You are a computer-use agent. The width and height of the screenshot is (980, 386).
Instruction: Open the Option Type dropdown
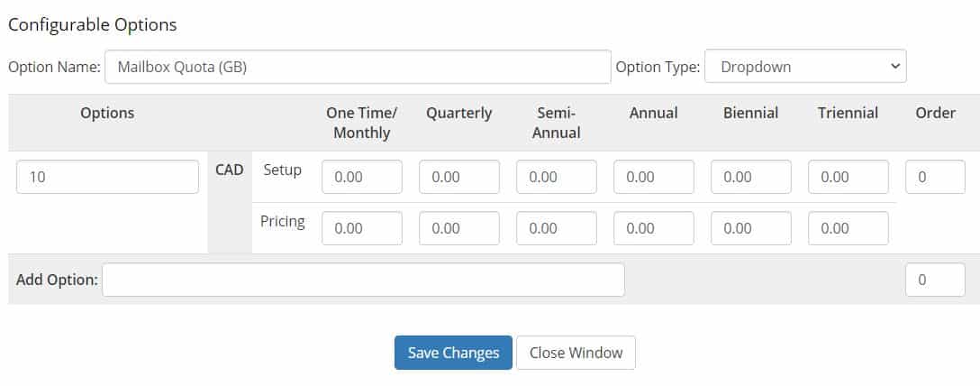click(805, 67)
